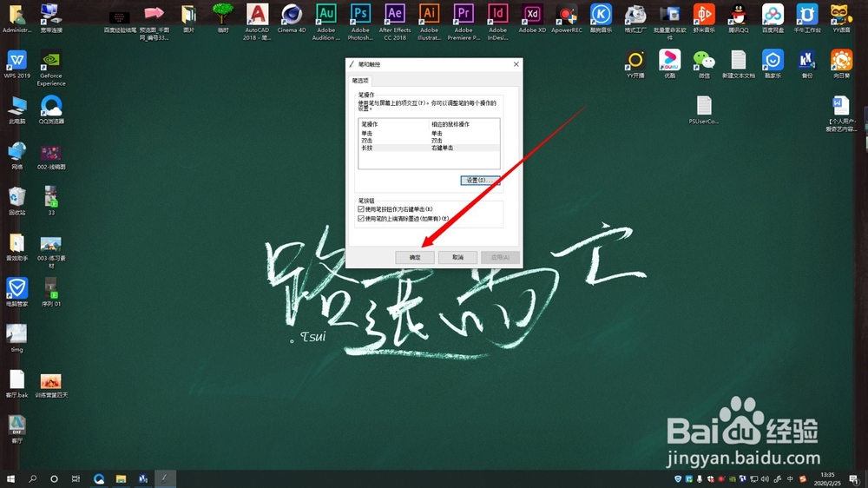Screen dimensions: 868x488
Task: Click pen and touch taskbar item
Action: [164, 479]
